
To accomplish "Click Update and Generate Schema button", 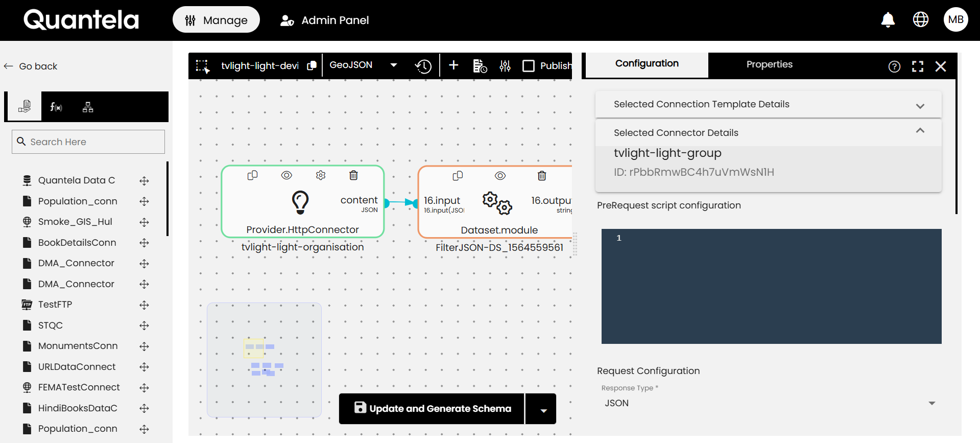I will 432,408.
